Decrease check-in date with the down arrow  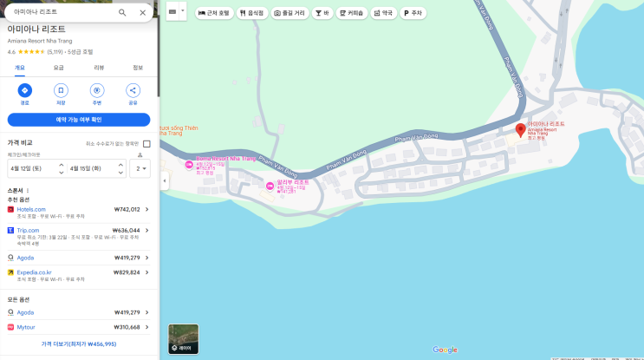click(x=62, y=173)
